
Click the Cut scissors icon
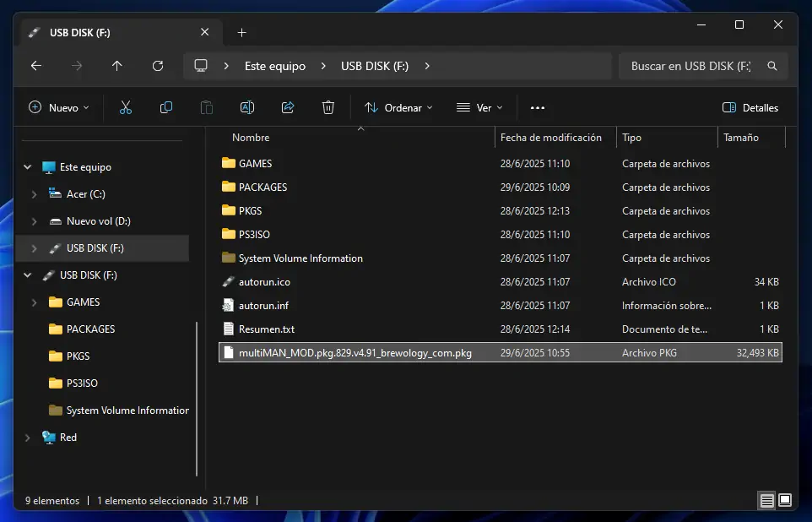125,107
